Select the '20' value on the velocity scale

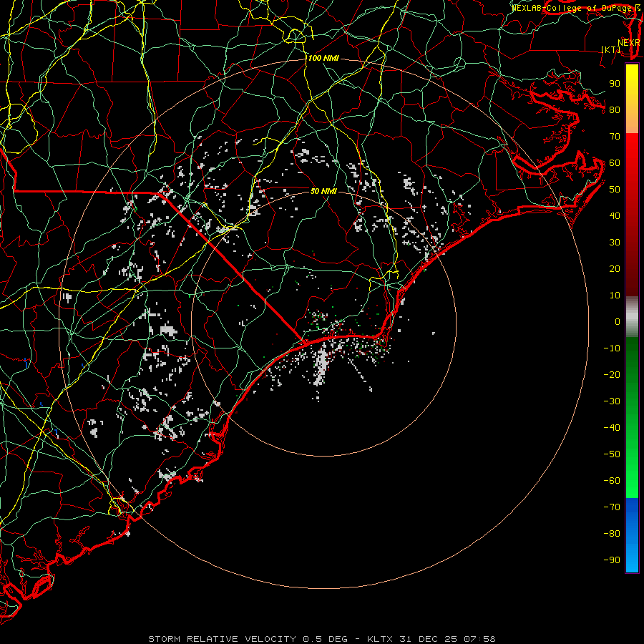coord(615,269)
